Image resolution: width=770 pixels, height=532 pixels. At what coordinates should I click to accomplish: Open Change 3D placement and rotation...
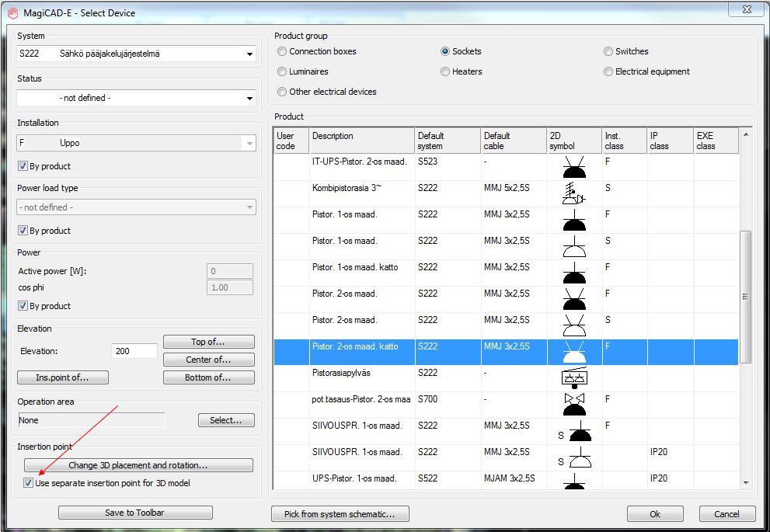pyautogui.click(x=138, y=464)
